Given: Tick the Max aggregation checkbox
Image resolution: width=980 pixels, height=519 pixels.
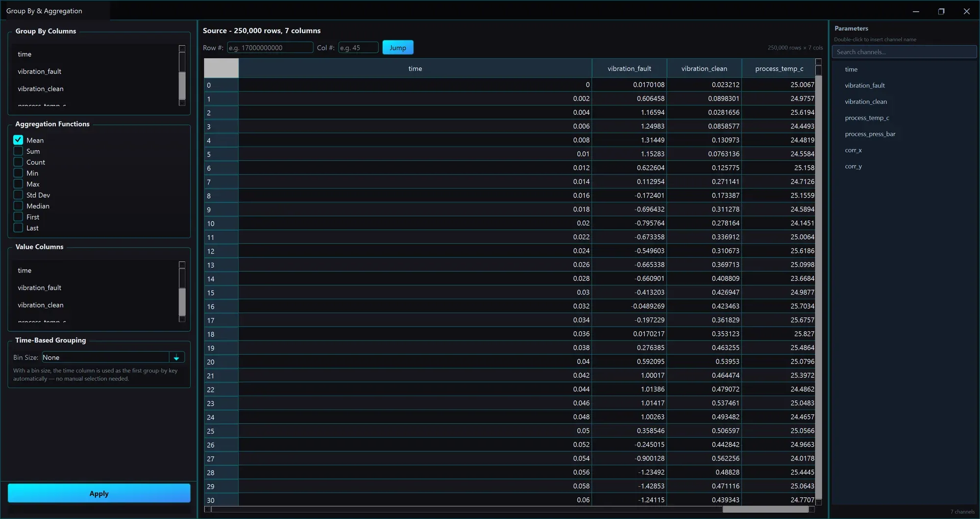Looking at the screenshot, I should 18,184.
